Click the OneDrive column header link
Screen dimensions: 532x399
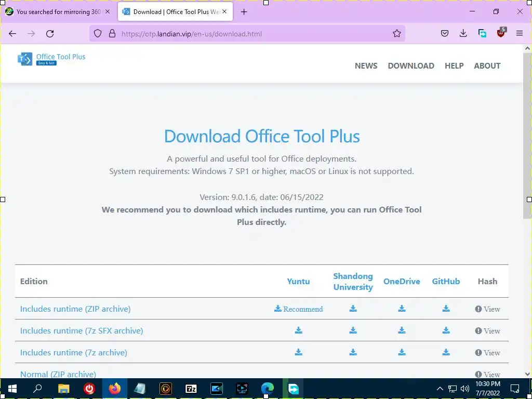(402, 281)
